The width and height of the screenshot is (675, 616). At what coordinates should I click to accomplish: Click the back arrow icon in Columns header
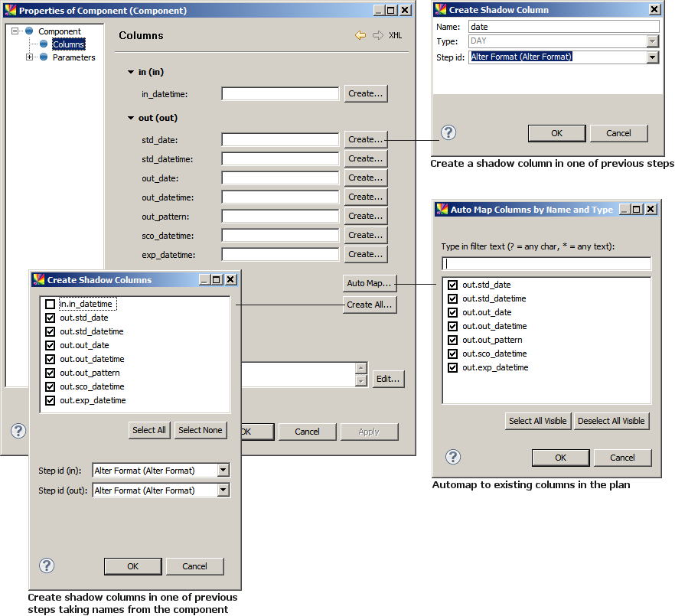tap(360, 35)
